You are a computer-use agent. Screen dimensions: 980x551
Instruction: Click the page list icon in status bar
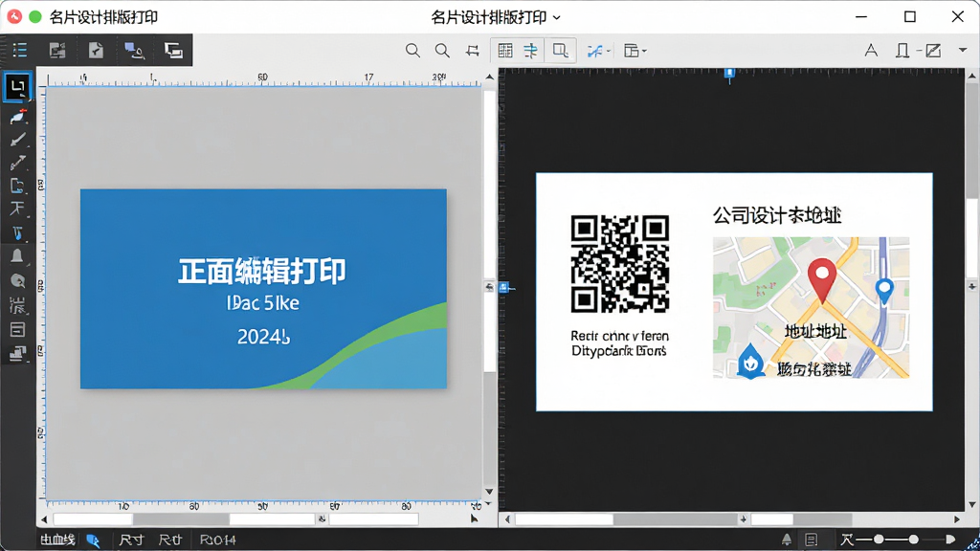(x=812, y=540)
